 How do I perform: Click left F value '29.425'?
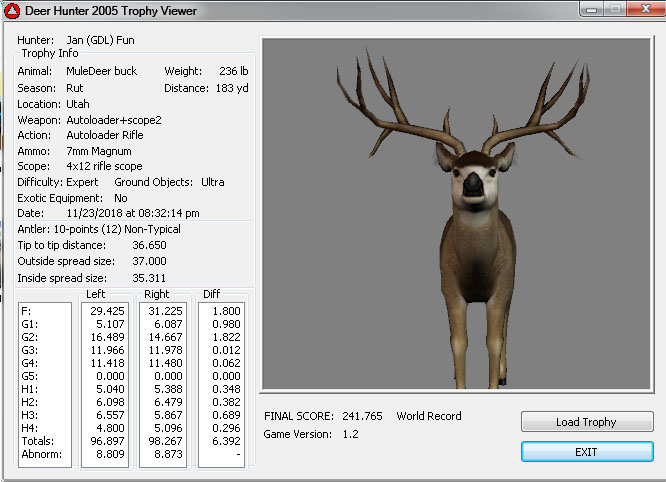pyautogui.click(x=107, y=311)
